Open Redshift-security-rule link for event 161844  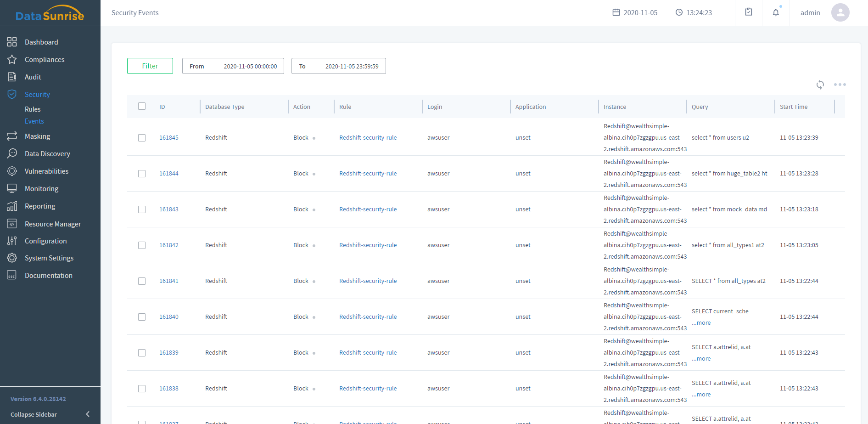368,174
